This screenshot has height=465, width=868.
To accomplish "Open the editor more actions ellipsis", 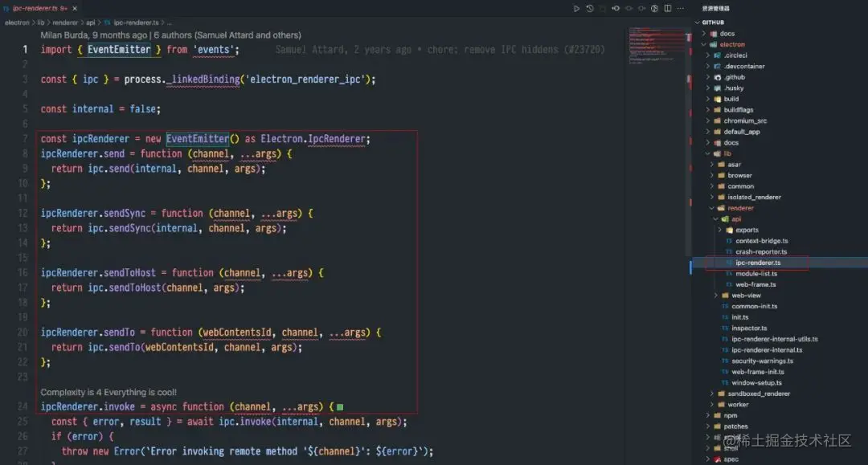I will (681, 8).
